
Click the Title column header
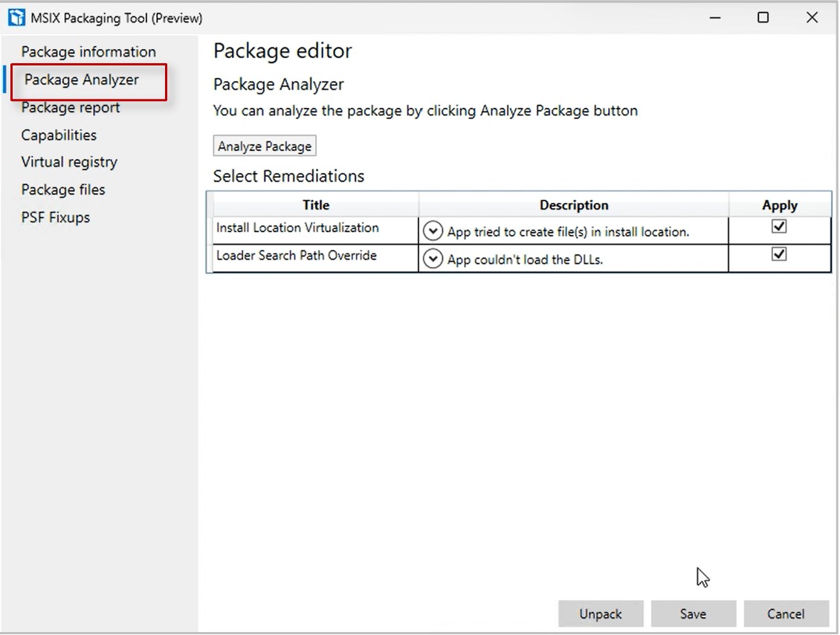[315, 204]
